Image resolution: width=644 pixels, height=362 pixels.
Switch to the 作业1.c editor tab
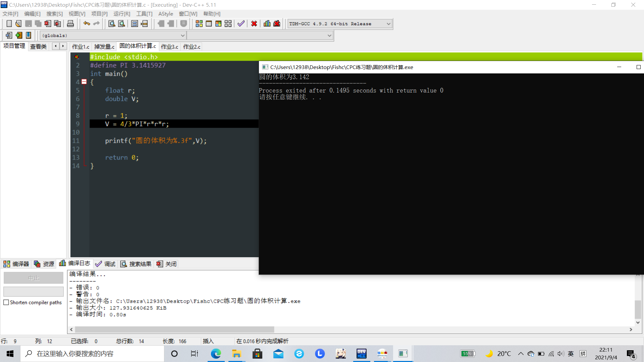point(80,47)
